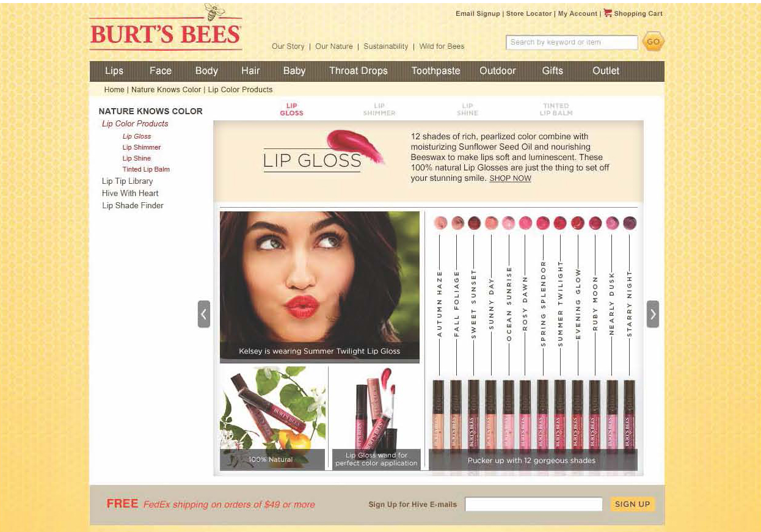This screenshot has height=532, width=761.
Task: Open the Outdoor menu
Action: coord(498,71)
